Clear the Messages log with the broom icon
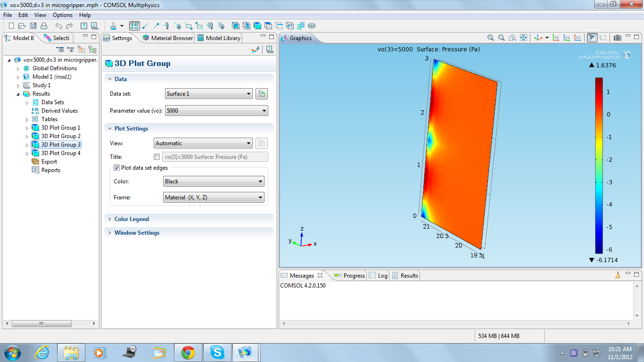644x362 pixels. click(618, 275)
